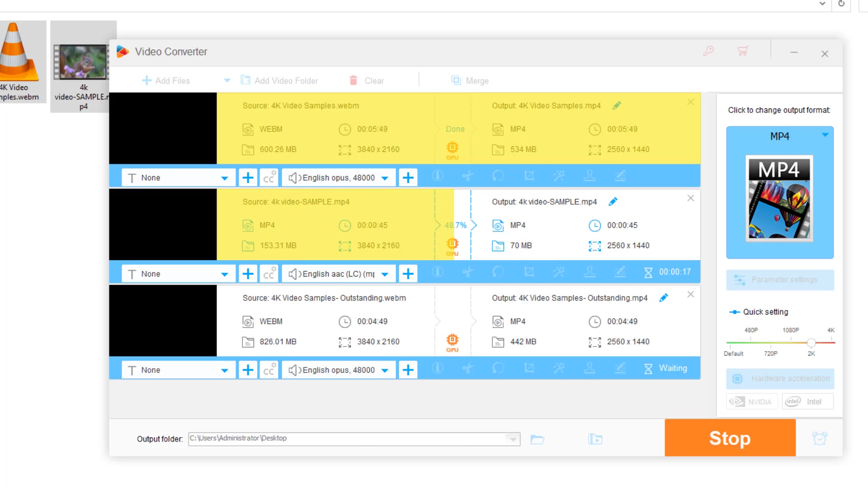Expand English opus dropdown in Outstanding.webm row

click(385, 371)
